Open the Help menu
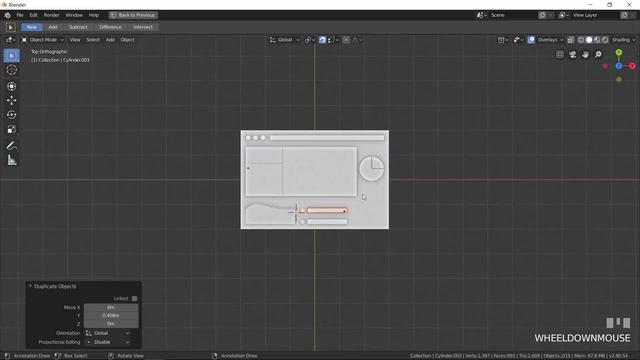Screen dimensions: 640x360 coord(94,15)
